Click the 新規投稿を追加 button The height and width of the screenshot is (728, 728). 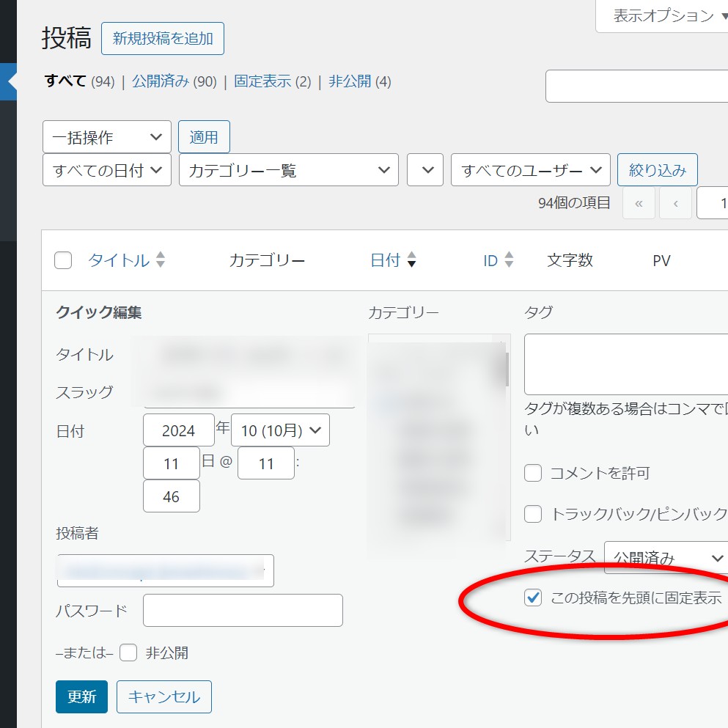[163, 39]
